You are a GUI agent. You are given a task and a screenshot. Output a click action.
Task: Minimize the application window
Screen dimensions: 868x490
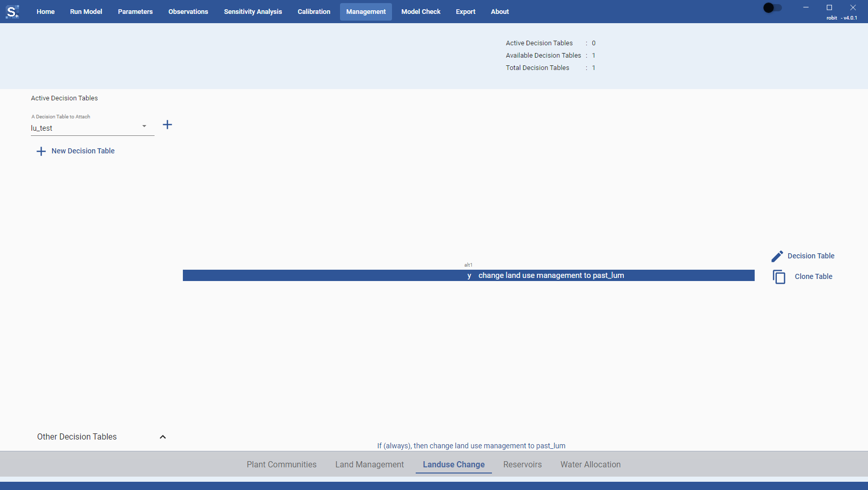click(x=806, y=7)
